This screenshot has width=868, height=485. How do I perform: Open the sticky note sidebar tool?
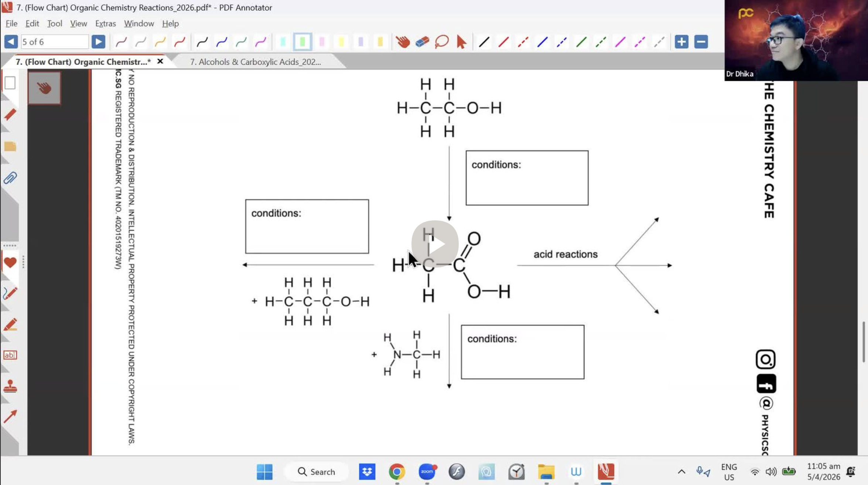pyautogui.click(x=10, y=147)
